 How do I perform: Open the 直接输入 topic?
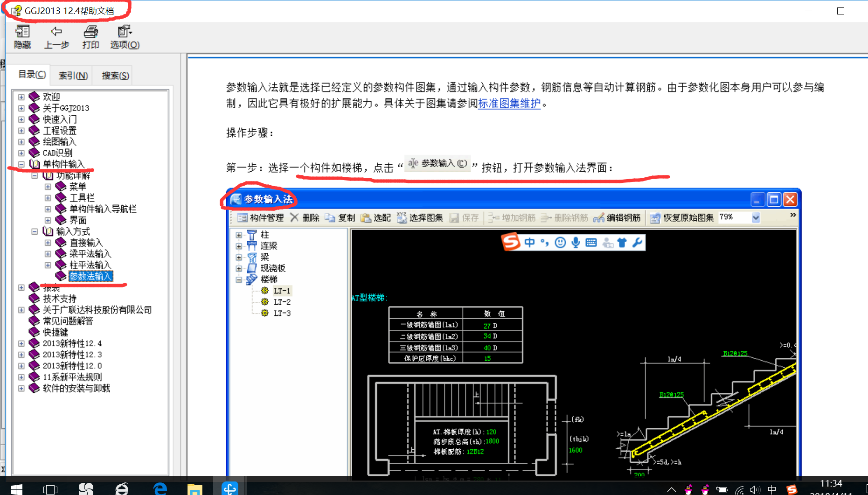(x=86, y=243)
